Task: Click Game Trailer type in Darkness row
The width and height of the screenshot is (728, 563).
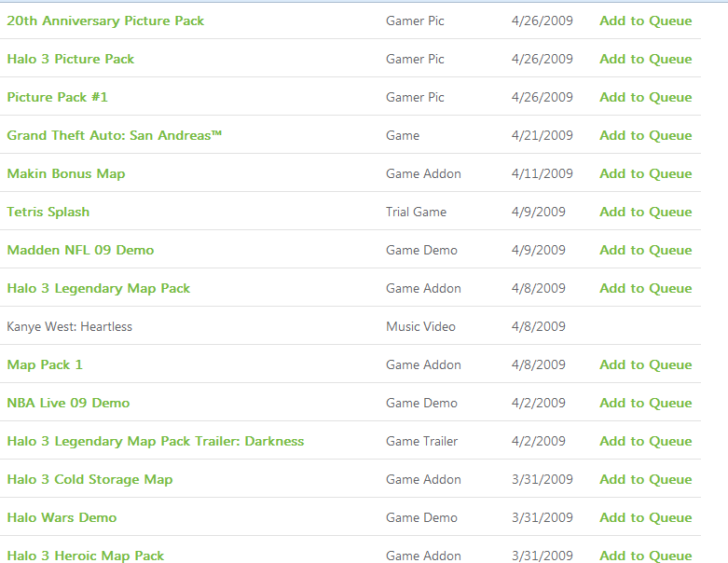Action: click(421, 442)
